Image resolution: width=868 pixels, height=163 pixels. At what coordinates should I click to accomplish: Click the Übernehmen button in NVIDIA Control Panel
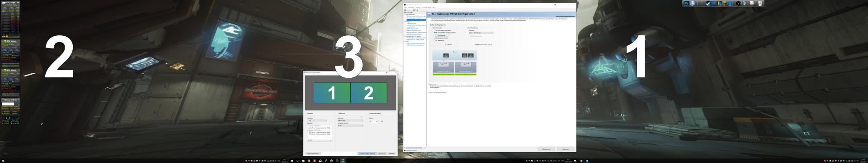(x=546, y=149)
